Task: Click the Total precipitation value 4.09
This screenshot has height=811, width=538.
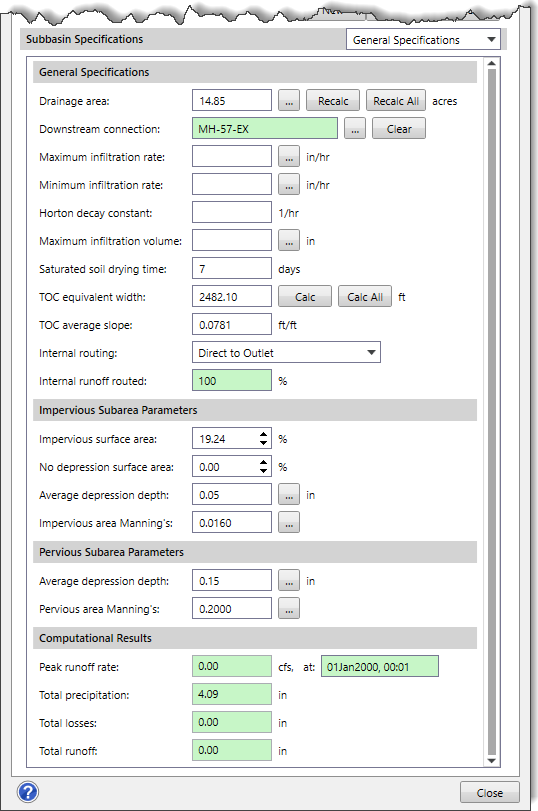Action: 232,694
